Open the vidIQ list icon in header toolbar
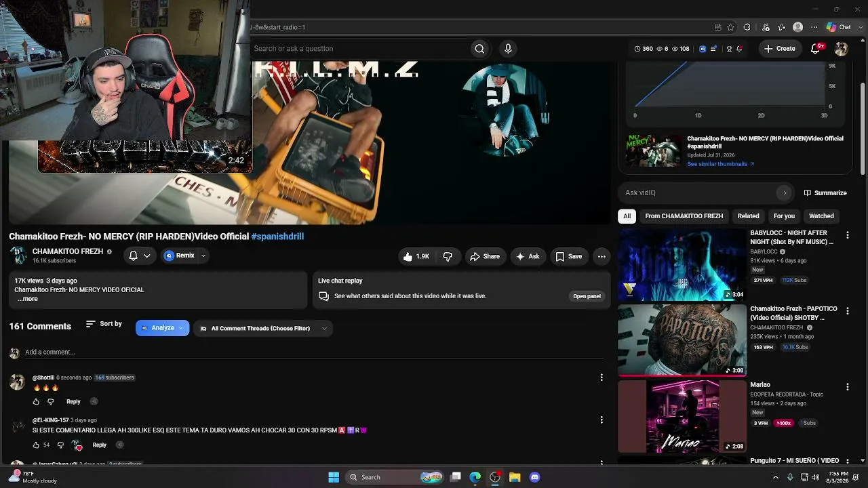 pyautogui.click(x=713, y=49)
